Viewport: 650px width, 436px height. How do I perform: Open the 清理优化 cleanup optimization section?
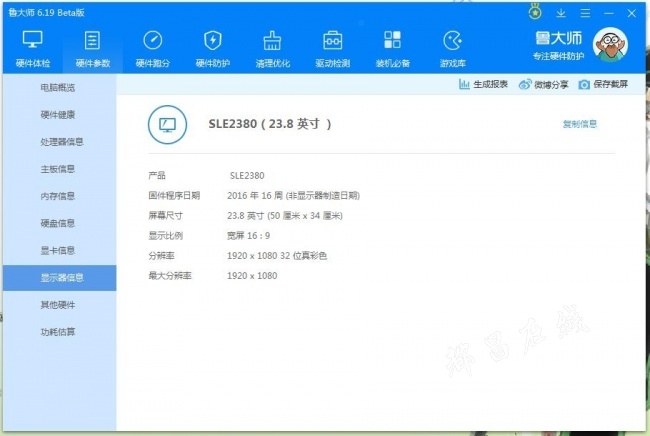click(x=272, y=49)
